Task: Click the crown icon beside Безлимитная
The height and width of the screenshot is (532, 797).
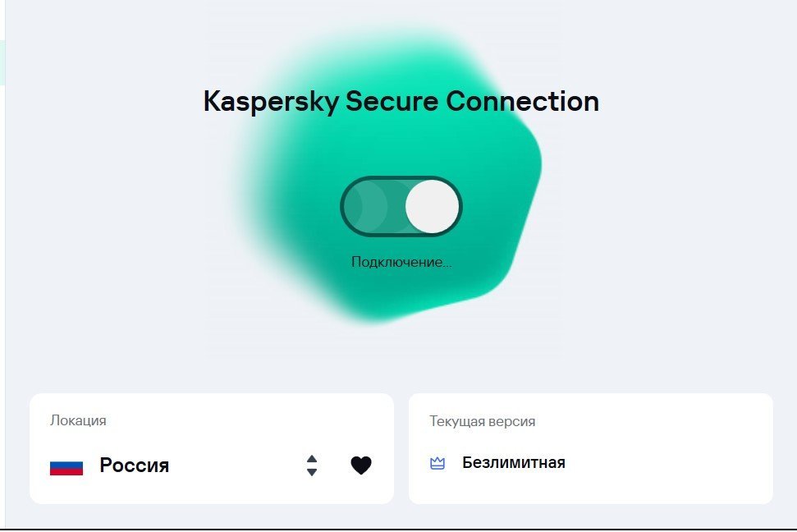Action: (437, 463)
